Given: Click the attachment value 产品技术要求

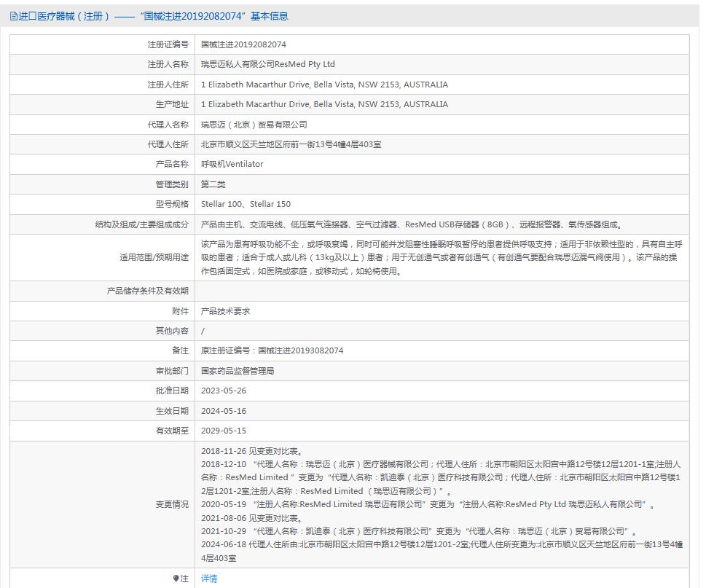Looking at the screenshot, I should pyautogui.click(x=225, y=311).
